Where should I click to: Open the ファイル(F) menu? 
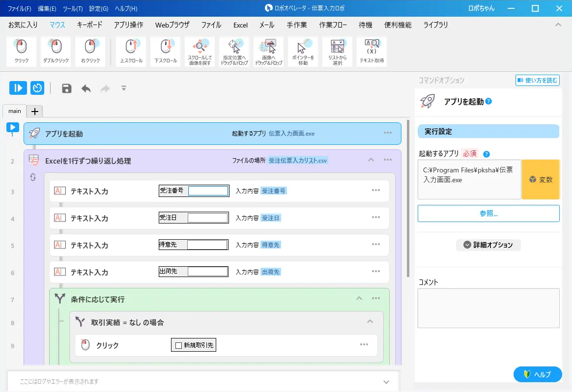[x=19, y=8]
